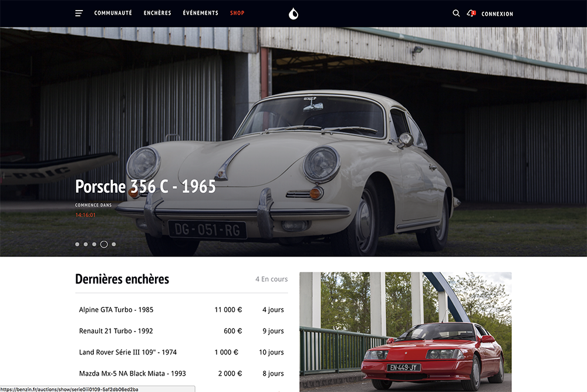Click the '9 jours' remaining time
The image size is (587, 392).
click(274, 331)
